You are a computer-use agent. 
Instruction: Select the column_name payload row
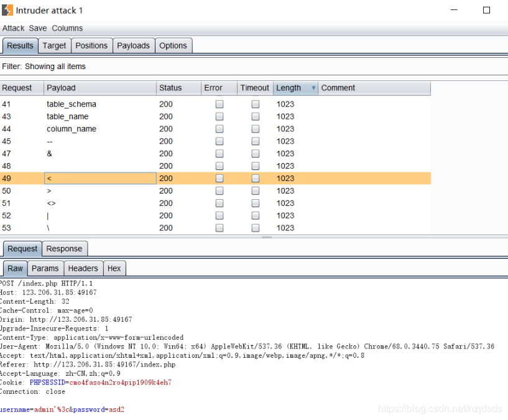215,129
